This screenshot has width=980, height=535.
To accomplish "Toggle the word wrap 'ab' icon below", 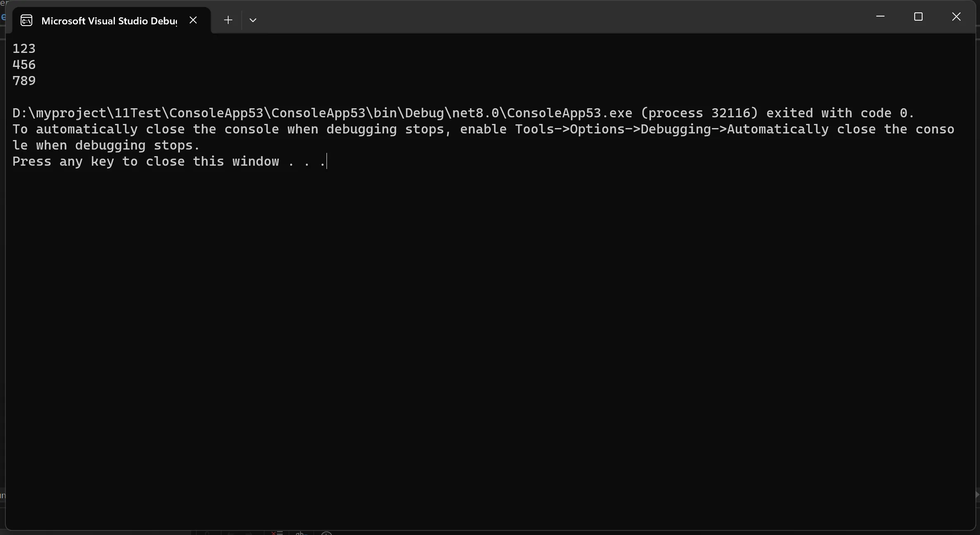I will (301, 533).
